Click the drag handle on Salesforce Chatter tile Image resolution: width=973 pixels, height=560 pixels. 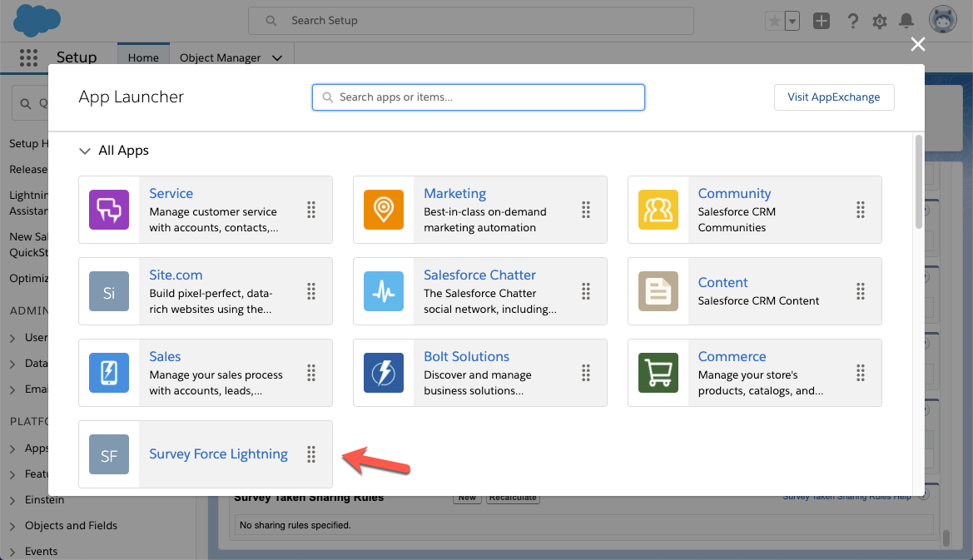coord(586,291)
